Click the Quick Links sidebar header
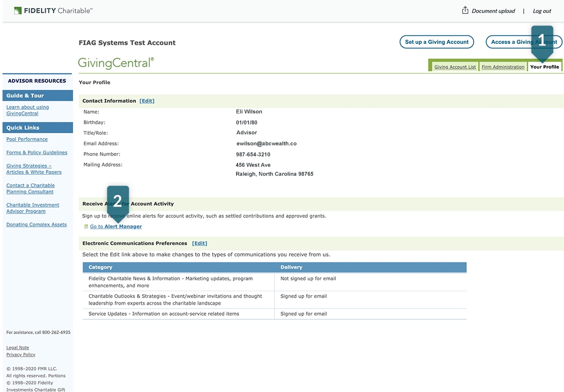Image resolution: width=564 pixels, height=392 pixels. pos(38,128)
